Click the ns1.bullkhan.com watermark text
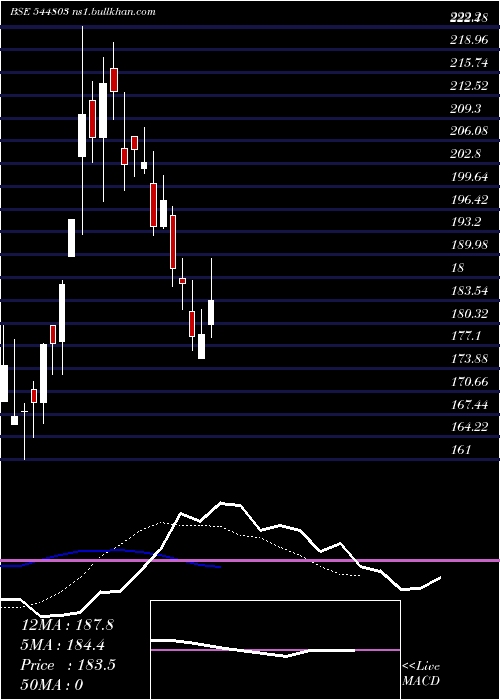Screen dimensions: 500x700 point(113,12)
